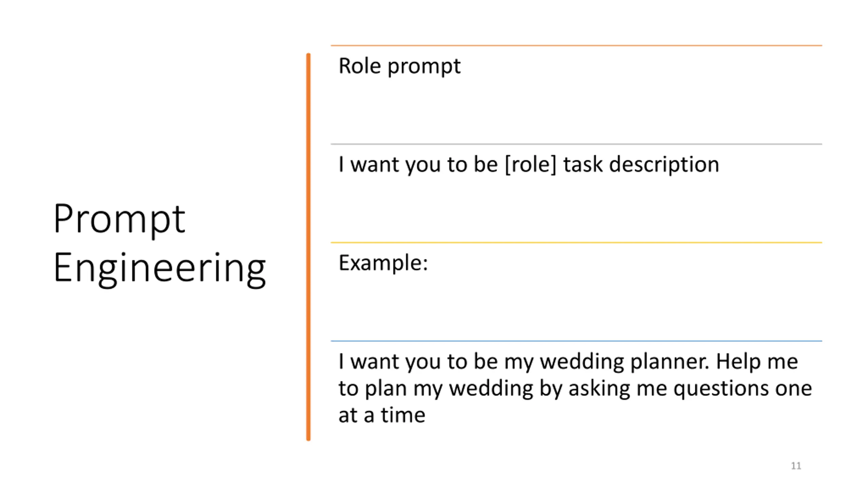Click the yellow horizontal line above Example
The width and height of the screenshot is (868, 488).
point(576,243)
